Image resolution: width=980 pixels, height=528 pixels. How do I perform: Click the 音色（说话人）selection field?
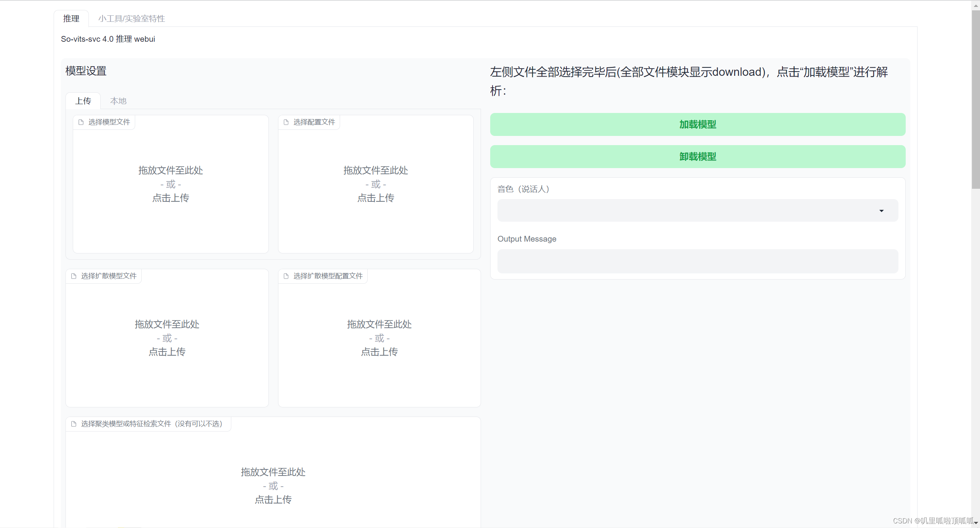698,210
